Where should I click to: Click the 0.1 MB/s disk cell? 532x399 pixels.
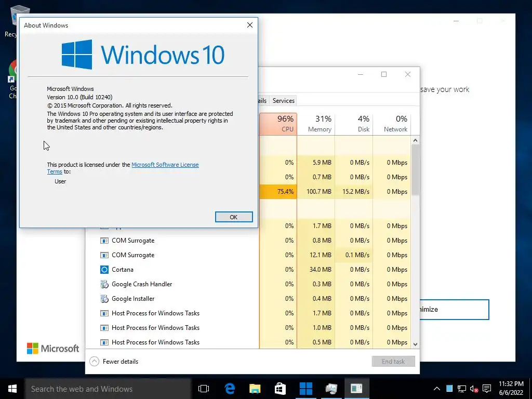tap(354, 255)
